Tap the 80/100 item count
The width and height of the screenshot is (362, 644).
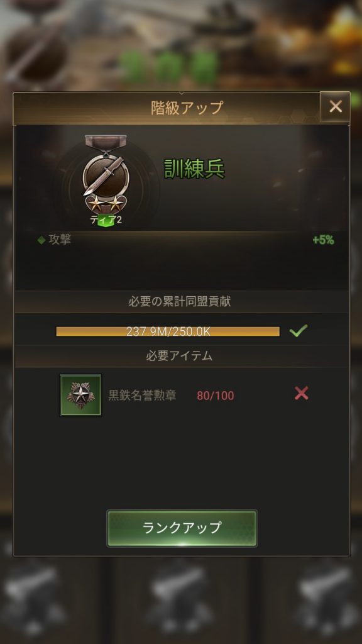click(216, 396)
